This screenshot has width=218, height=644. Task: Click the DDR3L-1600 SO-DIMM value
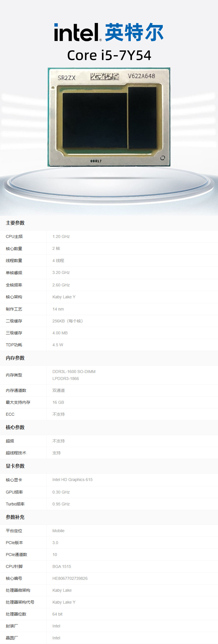pos(74,372)
